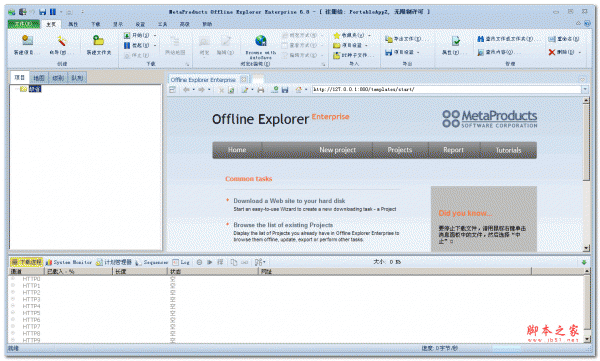Click the browser Print icon

coord(261,90)
